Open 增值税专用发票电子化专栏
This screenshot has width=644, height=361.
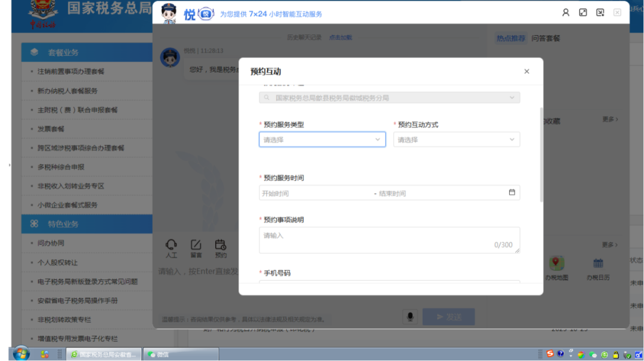pyautogui.click(x=77, y=338)
